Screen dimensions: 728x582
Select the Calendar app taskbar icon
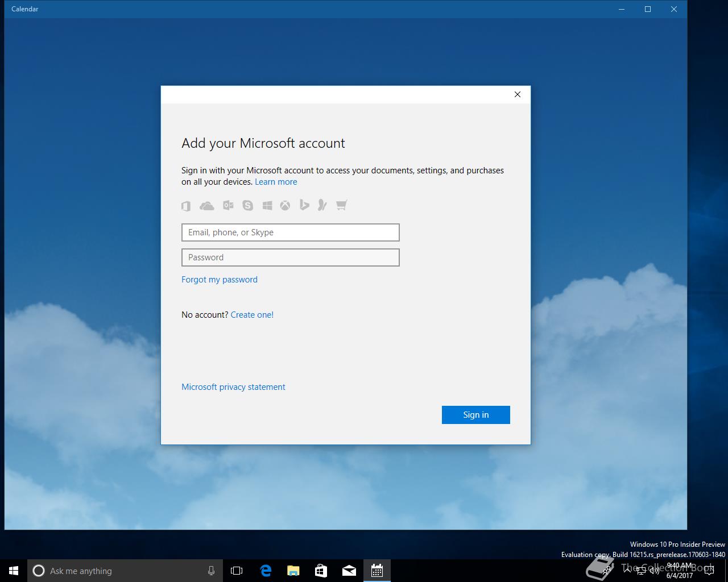[x=377, y=571]
